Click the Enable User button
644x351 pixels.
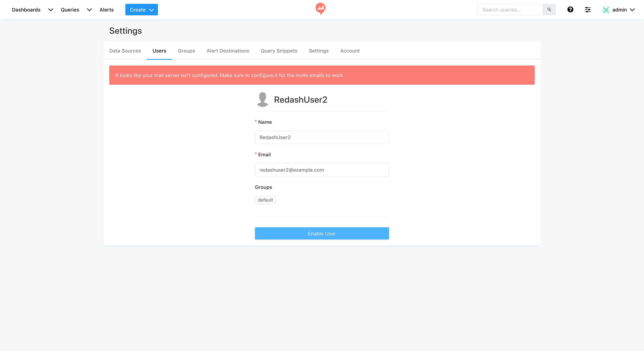pos(322,233)
